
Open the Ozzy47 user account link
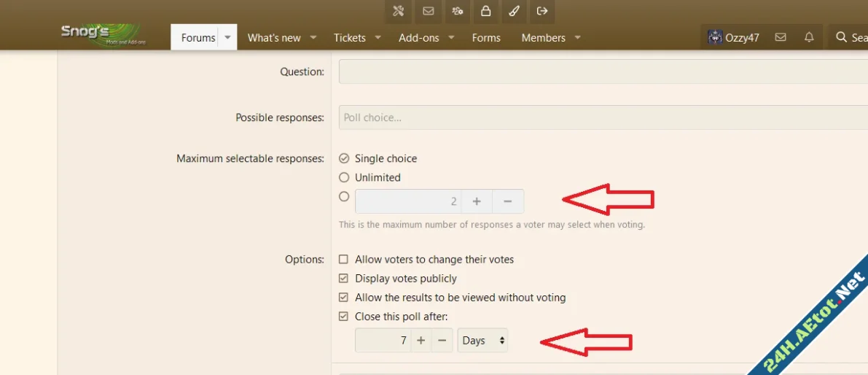click(733, 37)
